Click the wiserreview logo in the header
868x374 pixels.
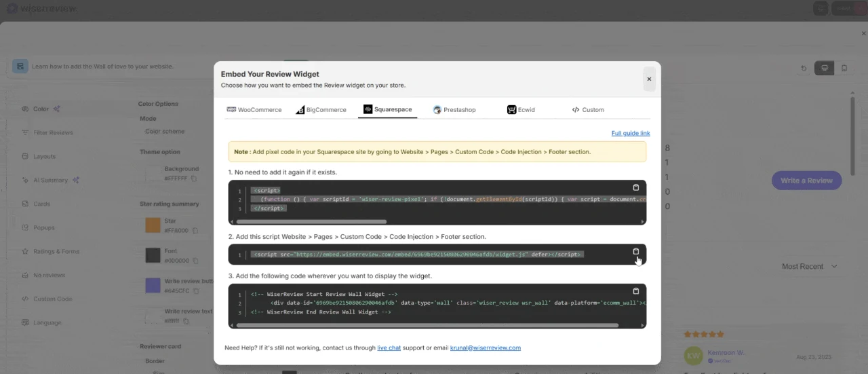tap(41, 8)
